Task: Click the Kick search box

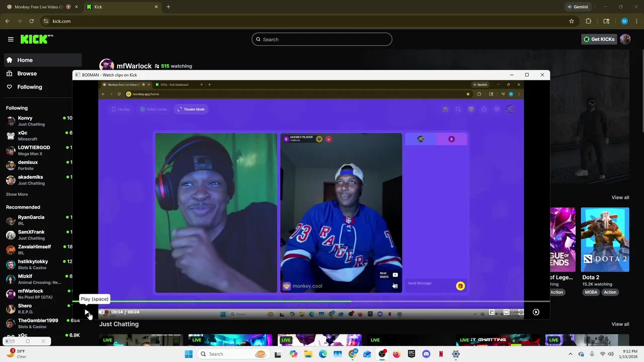Action: click(x=321, y=39)
